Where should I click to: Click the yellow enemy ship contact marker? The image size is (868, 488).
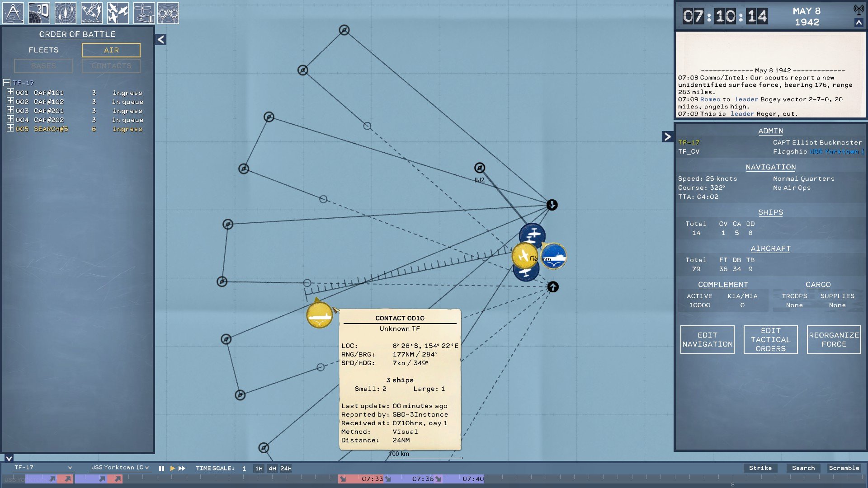319,315
